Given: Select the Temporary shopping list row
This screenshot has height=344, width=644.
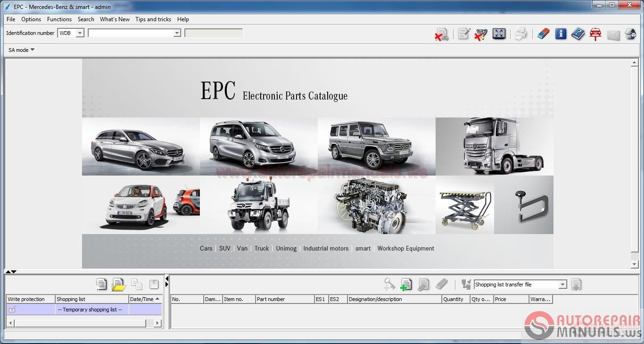Looking at the screenshot, I should pyautogui.click(x=84, y=310).
